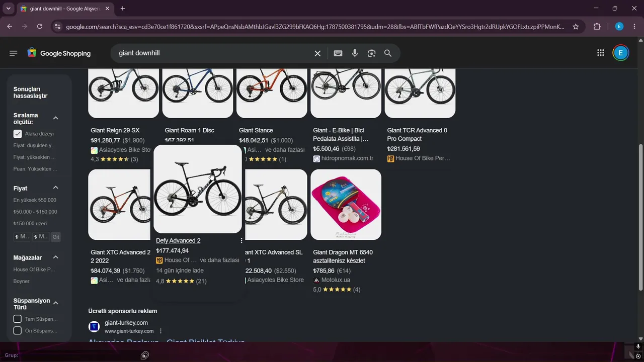This screenshot has height=362, width=644.
Task: Open the Giant E-Bike product image
Action: click(x=346, y=93)
